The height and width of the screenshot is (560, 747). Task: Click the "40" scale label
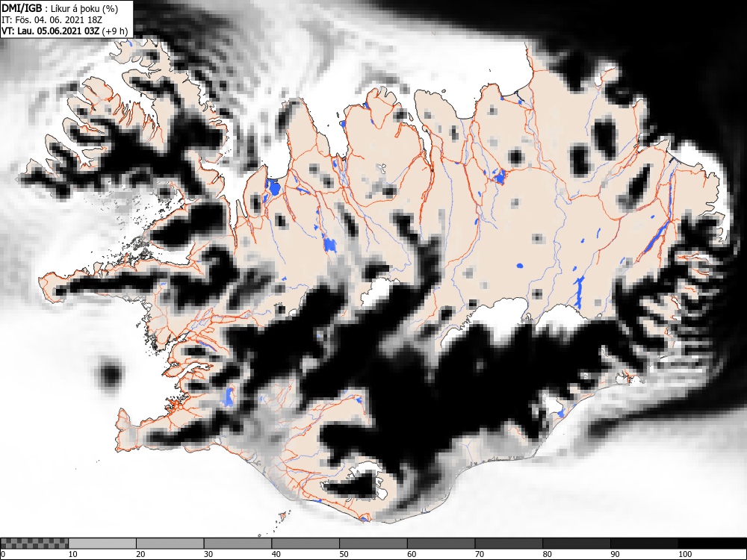(276, 554)
